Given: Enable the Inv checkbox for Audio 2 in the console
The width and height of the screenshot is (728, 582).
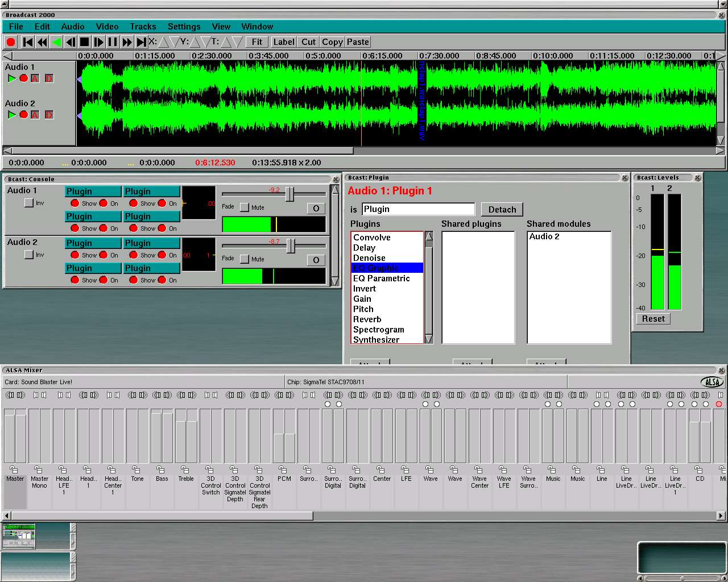Looking at the screenshot, I should 29,255.
